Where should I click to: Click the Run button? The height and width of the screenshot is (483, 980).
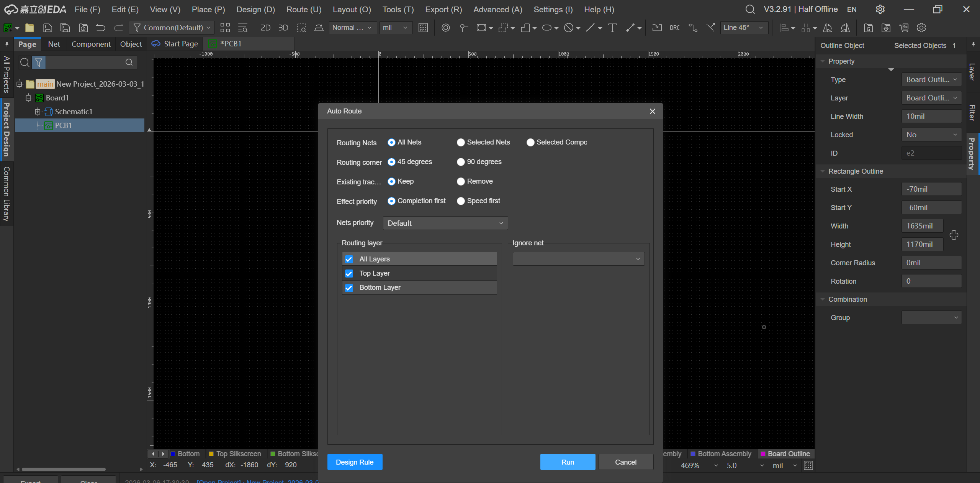pos(567,462)
